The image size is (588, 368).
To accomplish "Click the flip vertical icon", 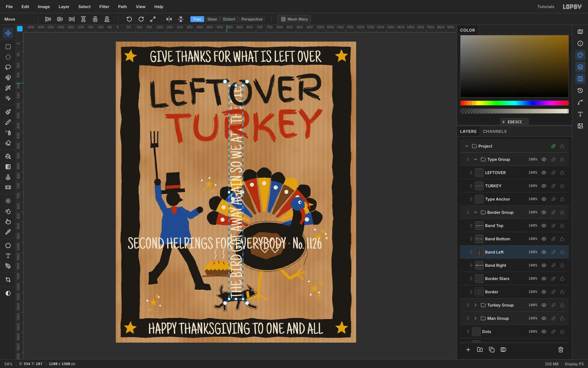I will pos(181,19).
